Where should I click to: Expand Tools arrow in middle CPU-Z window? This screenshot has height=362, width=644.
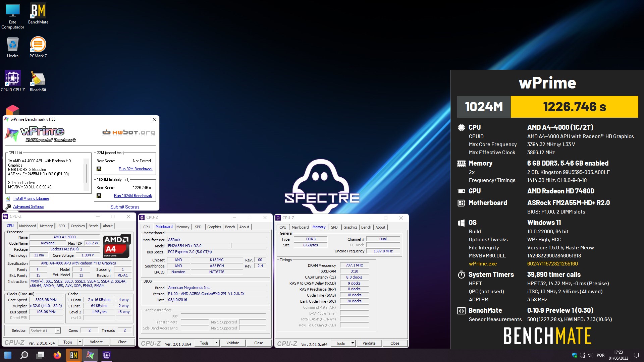(x=216, y=343)
